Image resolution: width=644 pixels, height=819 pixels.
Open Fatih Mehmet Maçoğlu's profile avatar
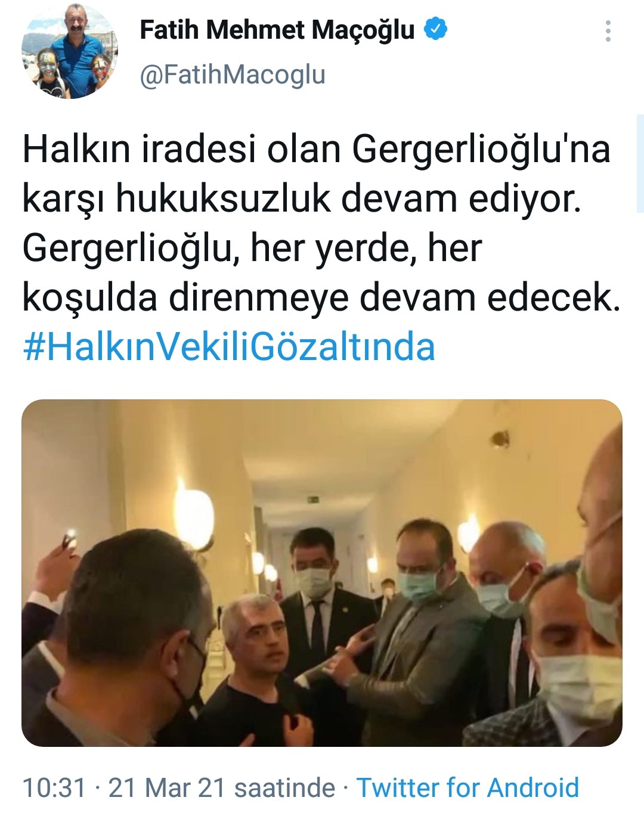click(70, 51)
